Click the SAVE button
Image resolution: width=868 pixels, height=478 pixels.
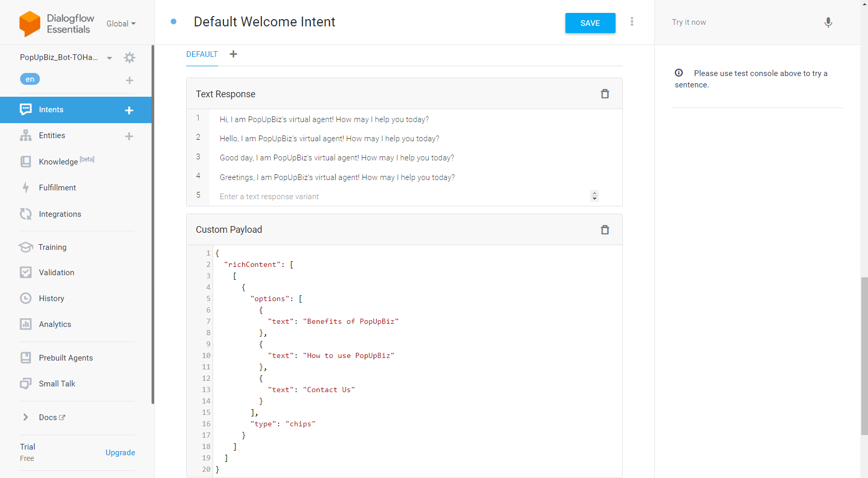pos(590,23)
